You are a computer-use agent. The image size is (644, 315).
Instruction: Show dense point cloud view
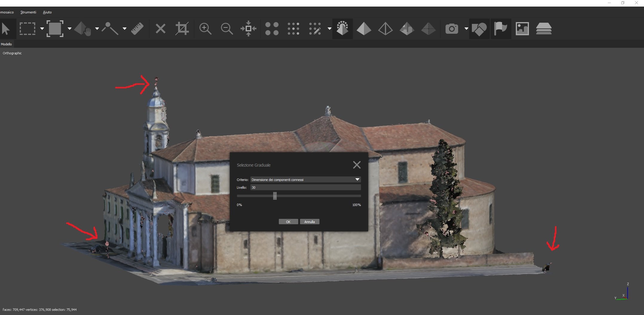coord(293,29)
